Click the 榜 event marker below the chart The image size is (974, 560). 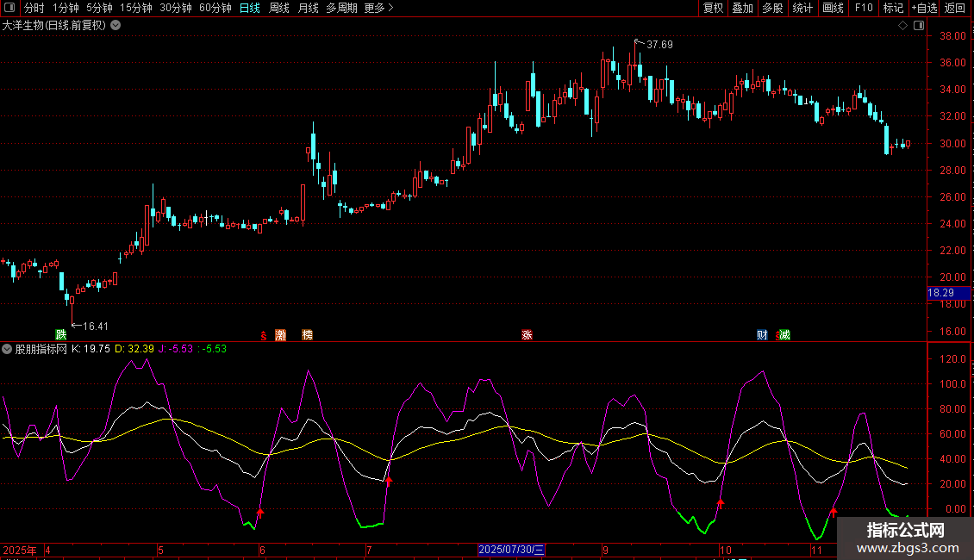pyautogui.click(x=308, y=334)
